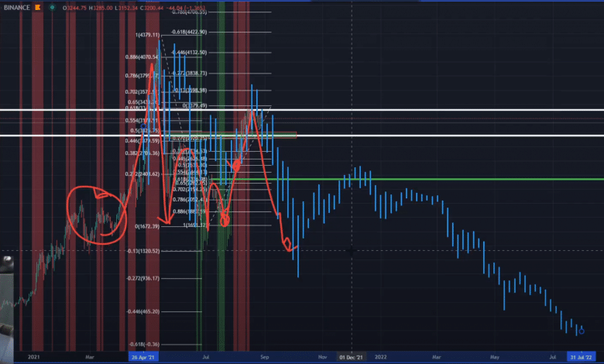
Task: Select the Fibonacci label -0.446(4132.50)
Action: pyautogui.click(x=189, y=52)
